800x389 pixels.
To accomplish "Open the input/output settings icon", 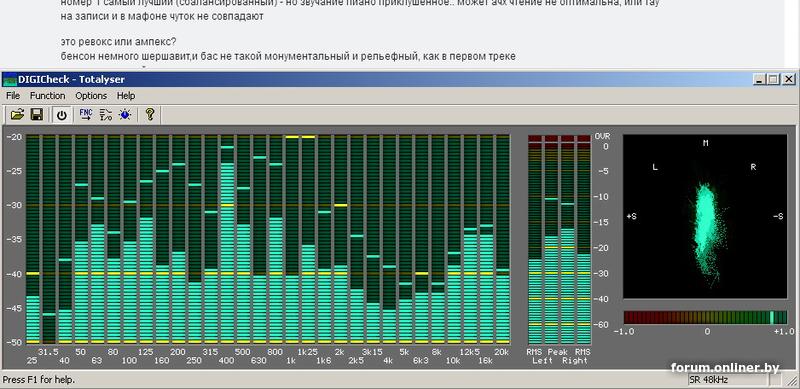I will point(106,114).
